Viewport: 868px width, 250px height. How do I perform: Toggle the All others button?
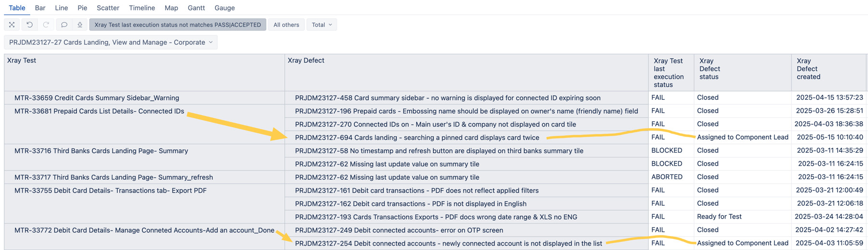click(x=286, y=25)
